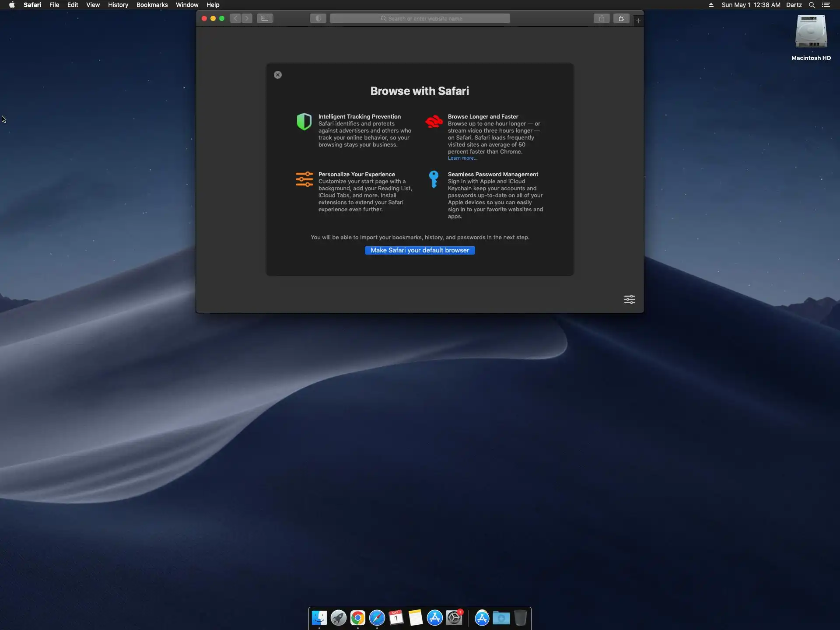The width and height of the screenshot is (840, 630).
Task: Toggle the Safari sidebar button
Action: (265, 18)
